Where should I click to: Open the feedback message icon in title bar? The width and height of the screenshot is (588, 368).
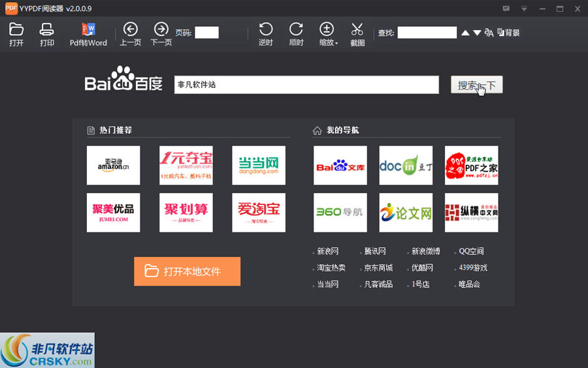click(506, 8)
